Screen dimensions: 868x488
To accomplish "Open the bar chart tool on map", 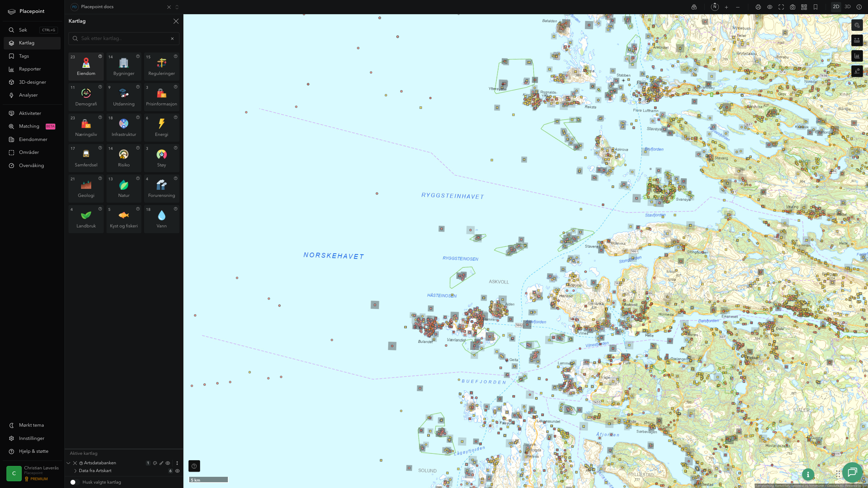I will (857, 56).
